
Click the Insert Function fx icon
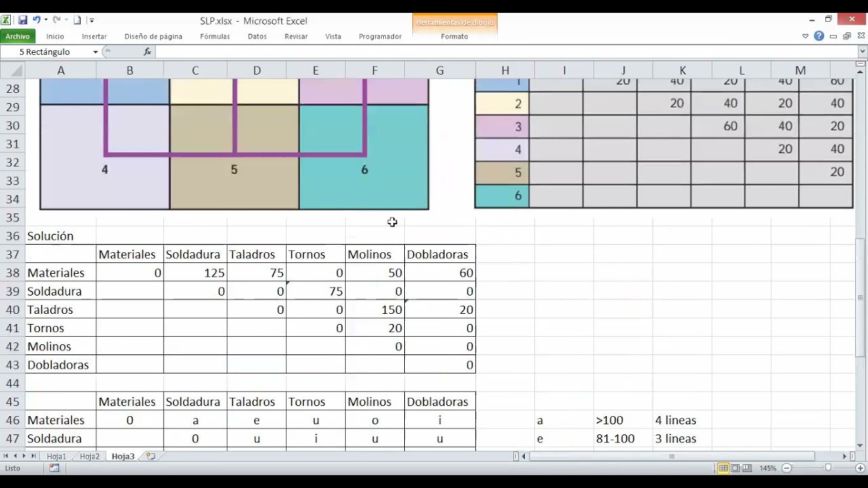click(x=147, y=52)
